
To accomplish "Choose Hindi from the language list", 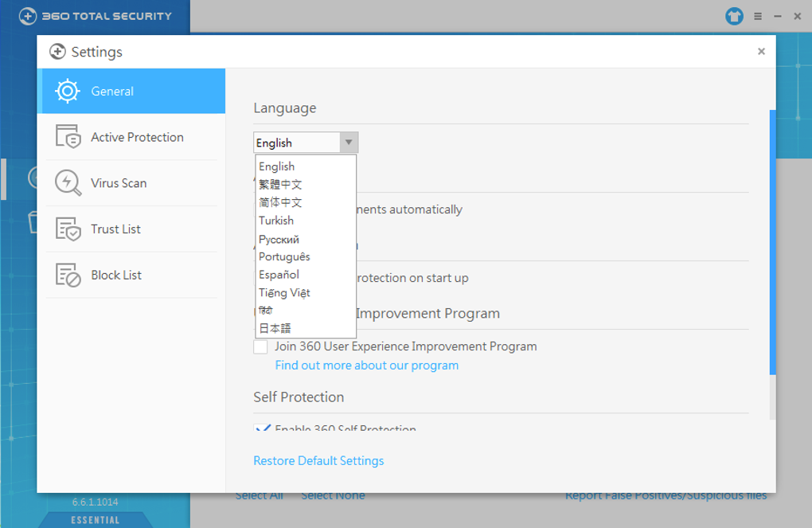I will (x=306, y=311).
